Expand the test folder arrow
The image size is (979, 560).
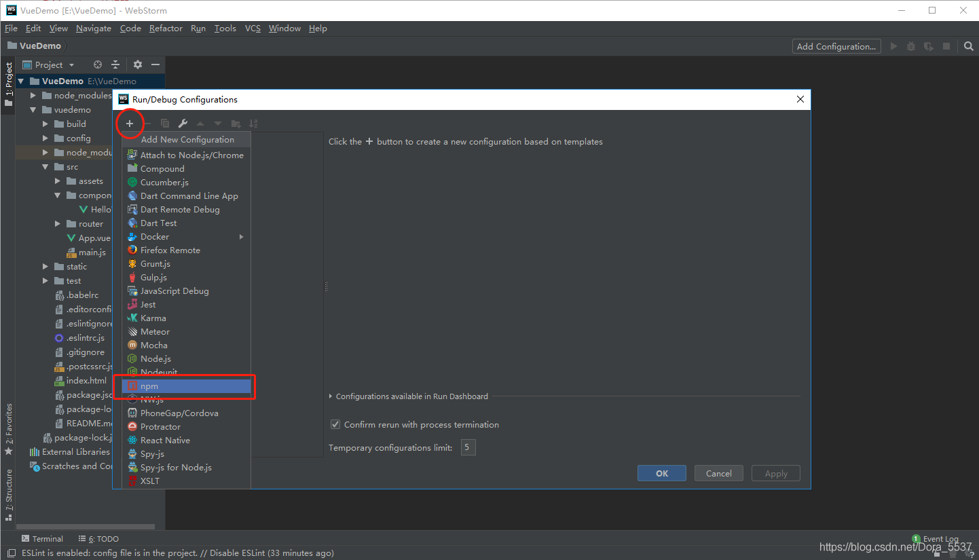pyautogui.click(x=45, y=281)
